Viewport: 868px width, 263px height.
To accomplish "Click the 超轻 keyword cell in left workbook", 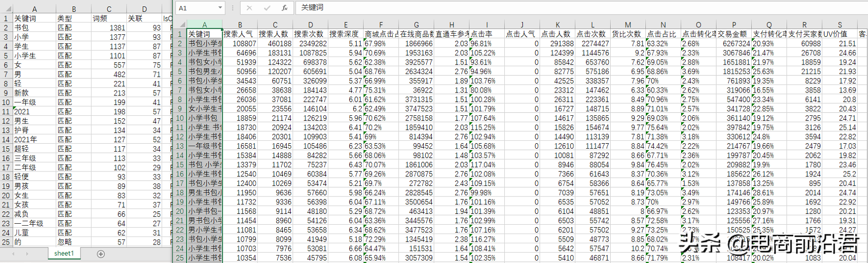I will (34, 149).
